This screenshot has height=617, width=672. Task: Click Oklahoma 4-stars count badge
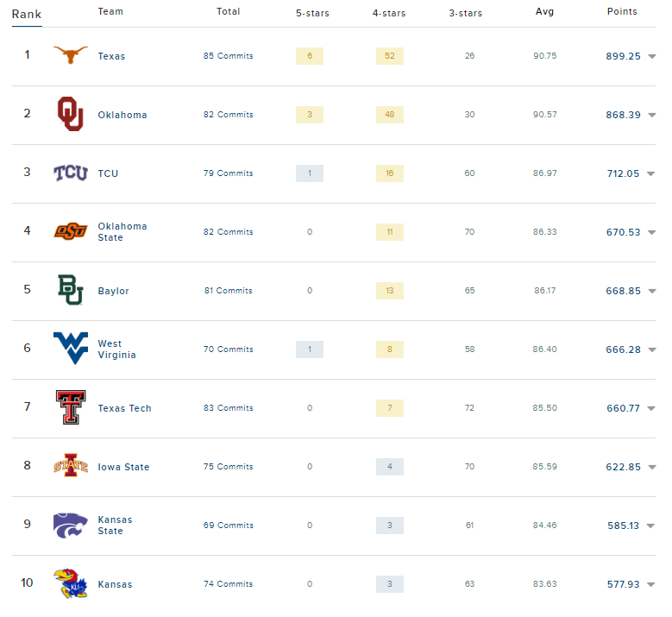(x=389, y=115)
